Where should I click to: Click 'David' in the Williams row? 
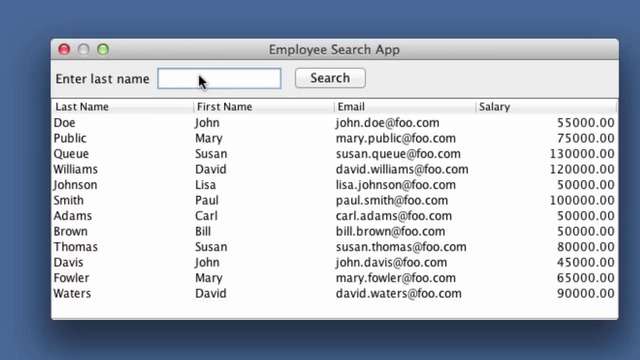click(x=211, y=169)
